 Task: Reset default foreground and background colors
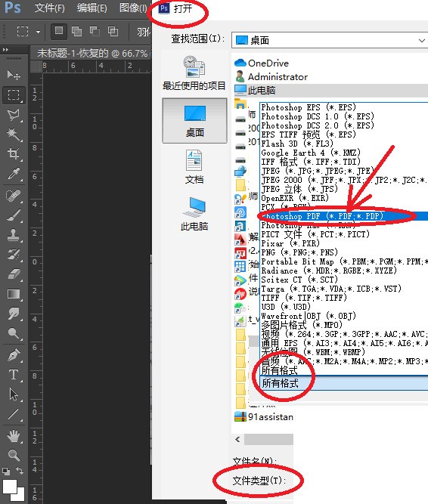5,472
